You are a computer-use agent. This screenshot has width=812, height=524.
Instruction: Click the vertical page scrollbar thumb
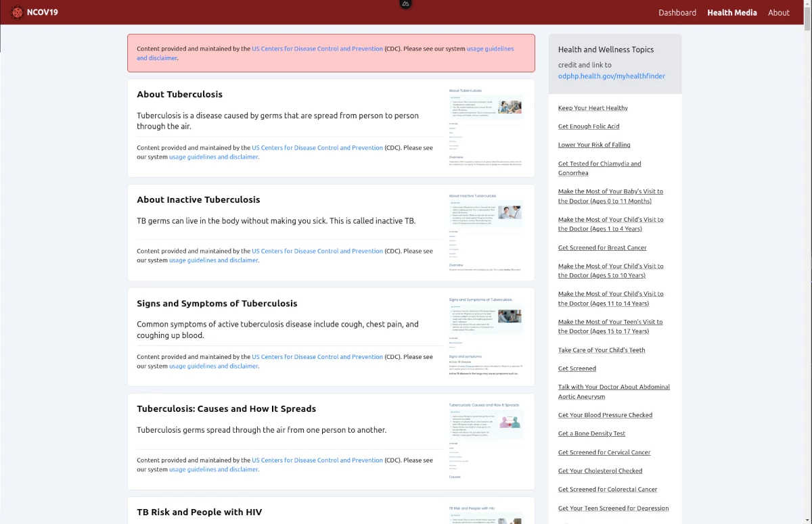click(807, 20)
